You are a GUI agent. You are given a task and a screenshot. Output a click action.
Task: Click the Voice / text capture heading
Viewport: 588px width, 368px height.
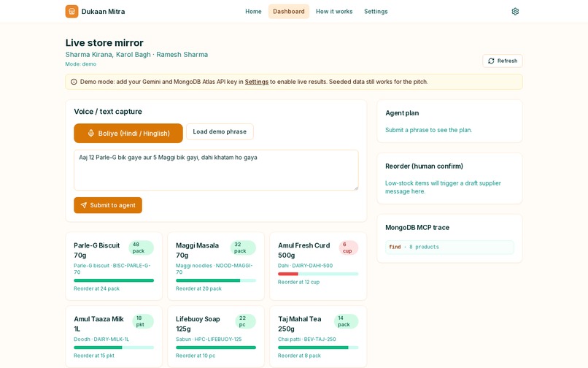pyautogui.click(x=108, y=112)
